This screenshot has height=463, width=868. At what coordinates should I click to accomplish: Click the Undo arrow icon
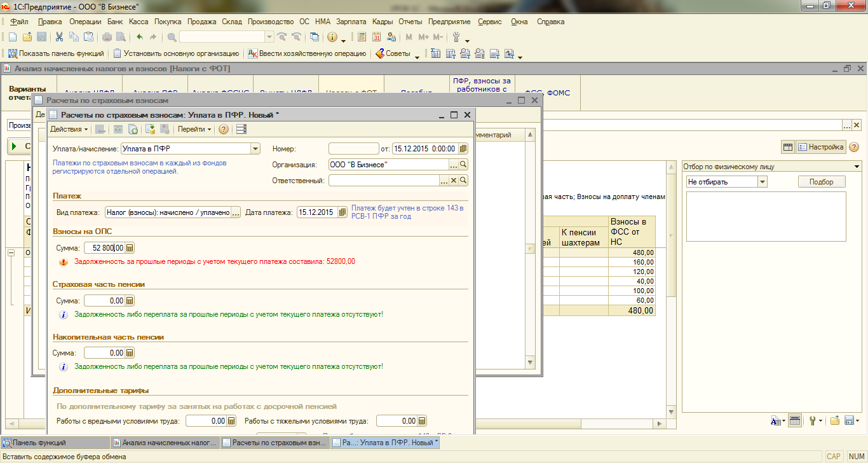click(x=140, y=37)
